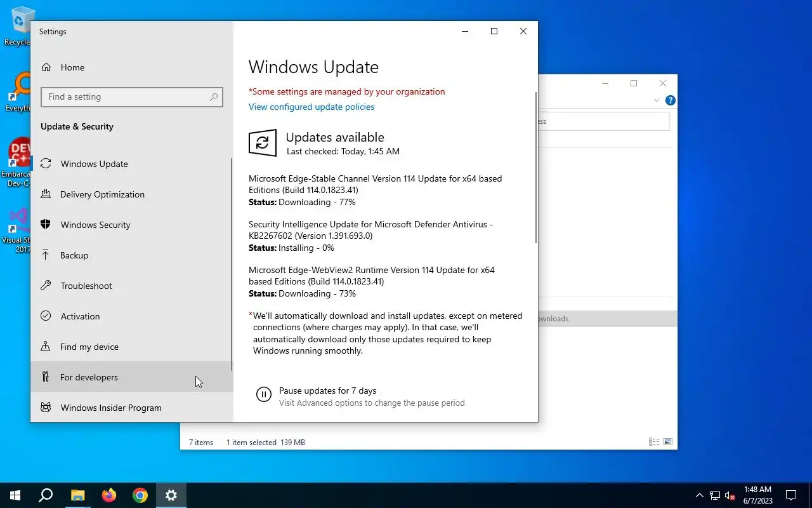Viewport: 812px width, 508px height.
Task: Click the Windows Update content scrollbar
Action: coord(536,168)
